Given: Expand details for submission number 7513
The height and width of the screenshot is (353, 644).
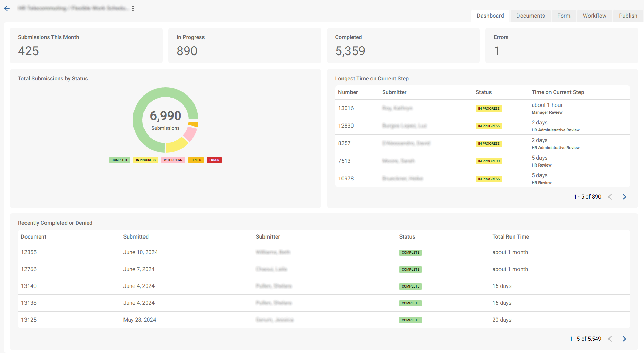Looking at the screenshot, I should [x=344, y=161].
